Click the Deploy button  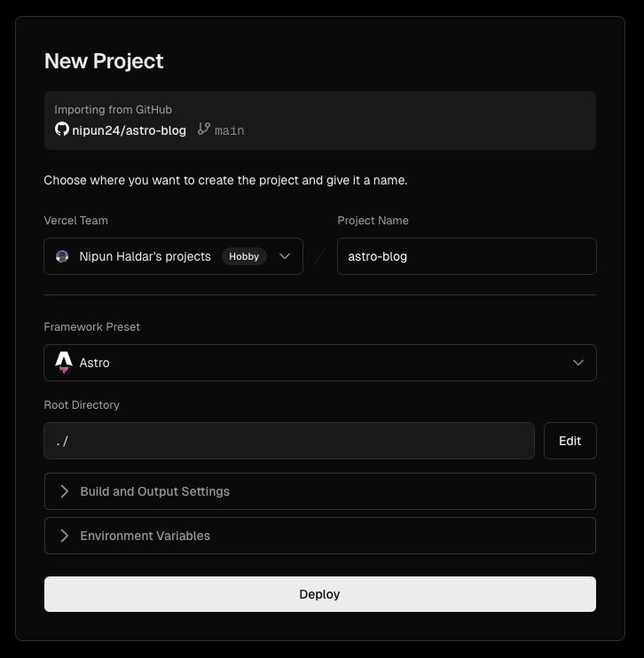pos(320,594)
